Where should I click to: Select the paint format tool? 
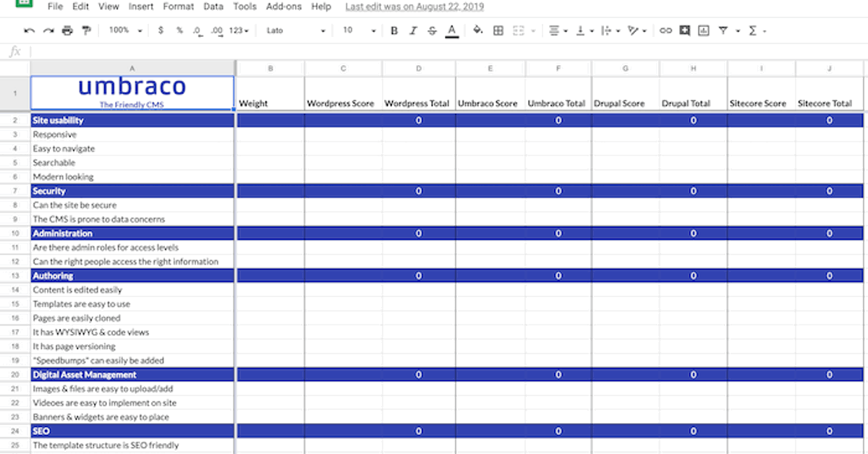pos(87,30)
